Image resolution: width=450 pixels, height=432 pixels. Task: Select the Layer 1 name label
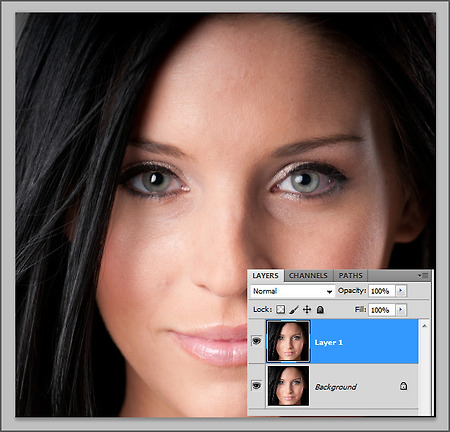point(329,343)
